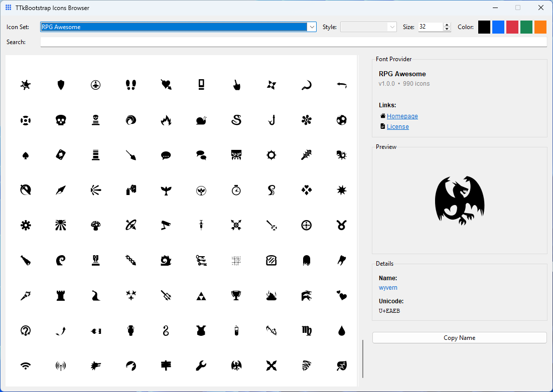Select the red color swatch
The width and height of the screenshot is (553, 392).
[x=512, y=27]
